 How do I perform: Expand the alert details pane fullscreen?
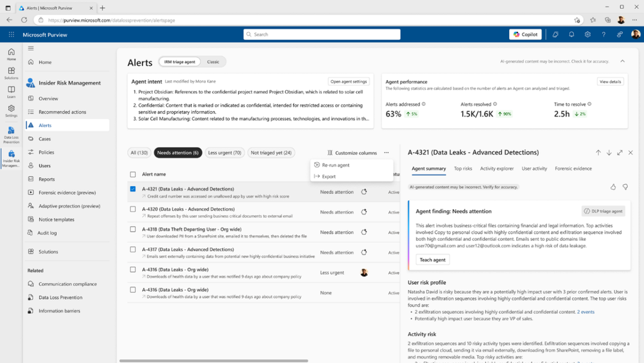[x=619, y=152]
